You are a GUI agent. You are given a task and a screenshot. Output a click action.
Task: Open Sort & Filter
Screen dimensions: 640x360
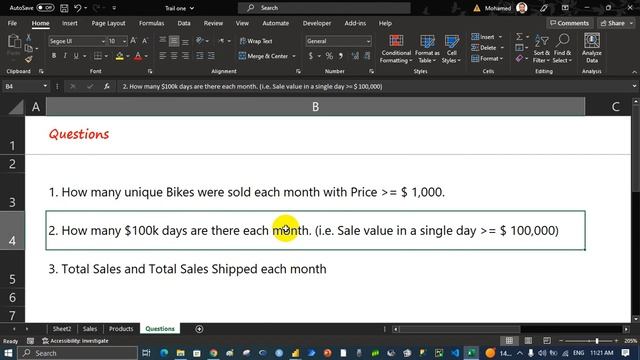click(x=541, y=49)
